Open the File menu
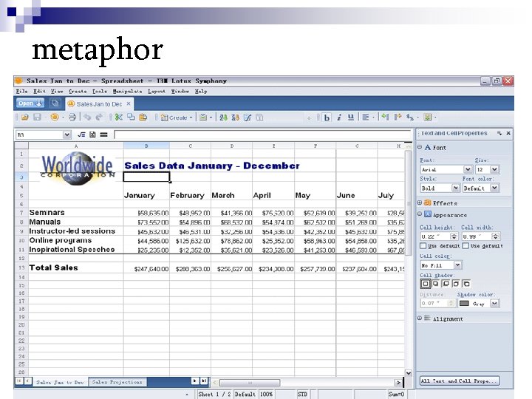532x399 pixels. point(21,92)
